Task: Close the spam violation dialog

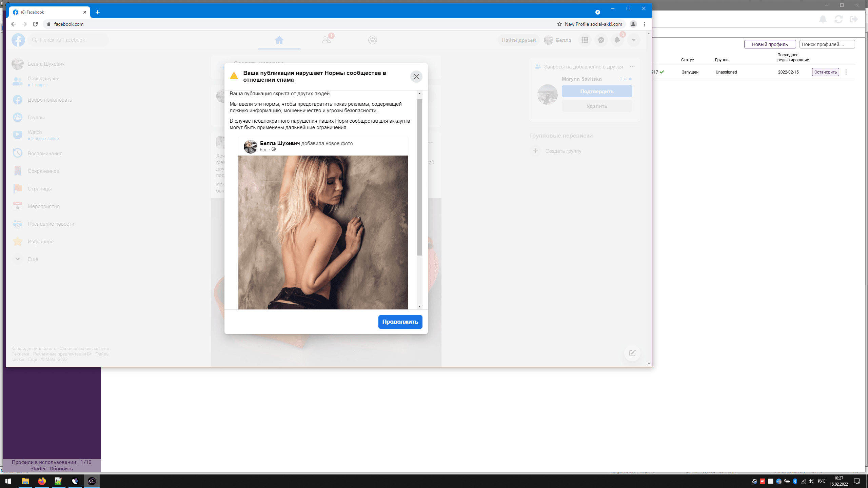Action: 416,77
